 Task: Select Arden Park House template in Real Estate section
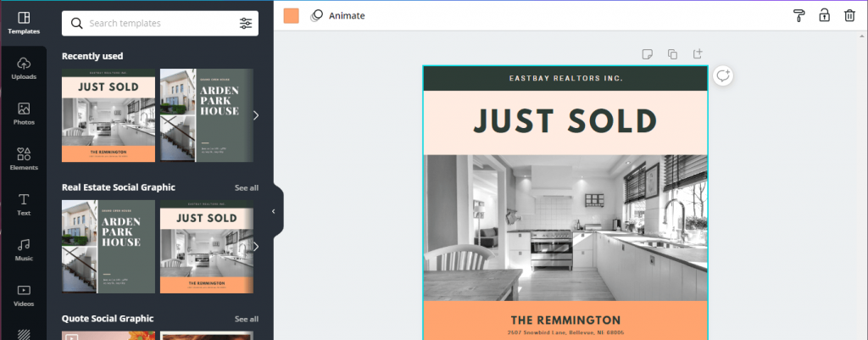pos(108,247)
